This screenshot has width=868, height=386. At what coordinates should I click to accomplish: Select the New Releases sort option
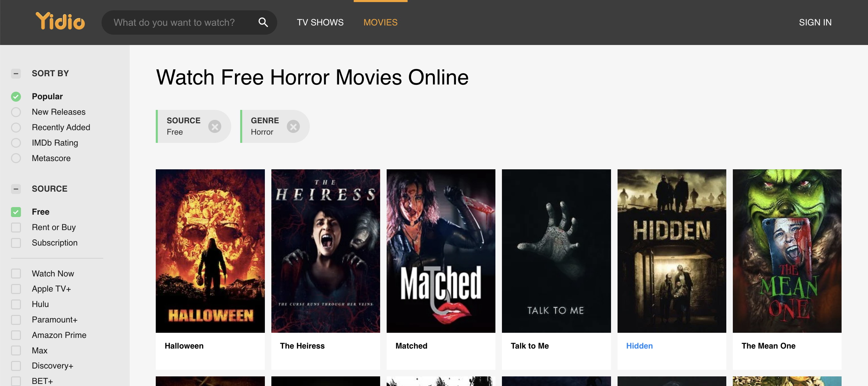pos(16,112)
